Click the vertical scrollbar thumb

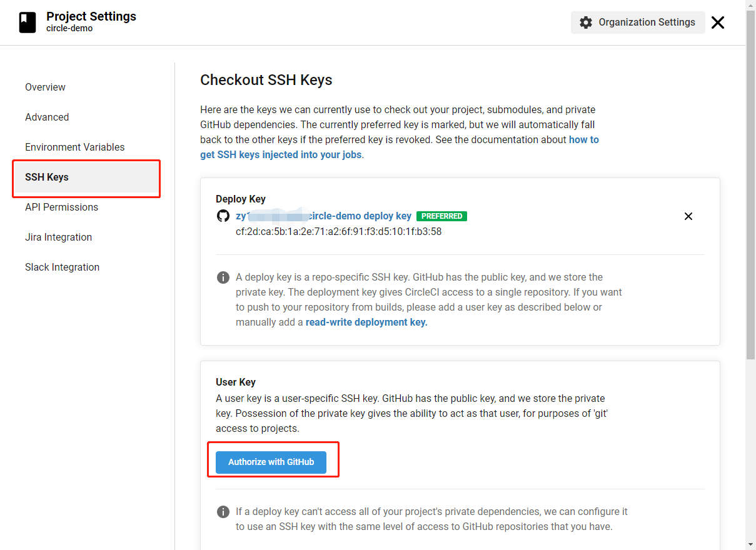point(750,184)
